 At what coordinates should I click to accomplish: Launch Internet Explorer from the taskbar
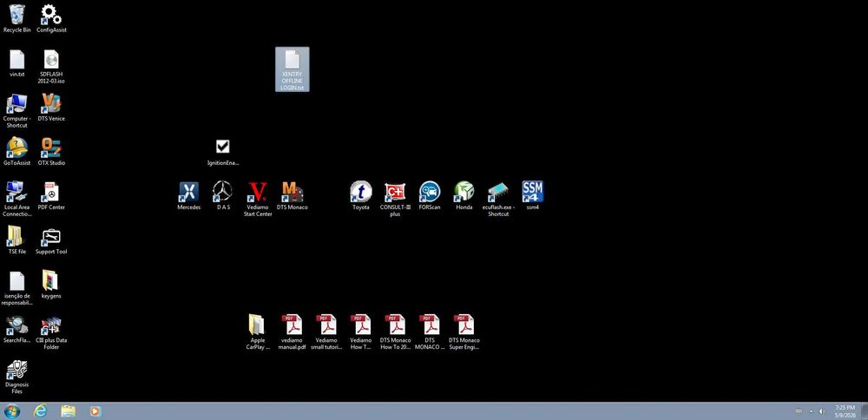coord(41,411)
